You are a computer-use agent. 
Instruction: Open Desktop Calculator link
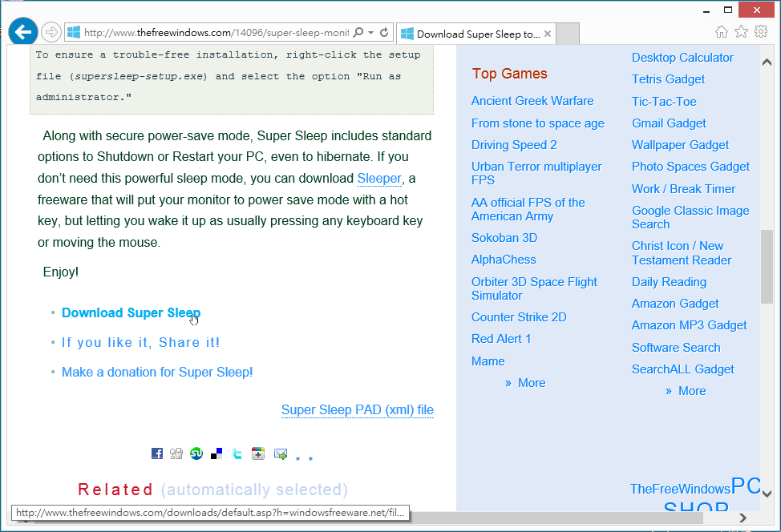tap(682, 58)
